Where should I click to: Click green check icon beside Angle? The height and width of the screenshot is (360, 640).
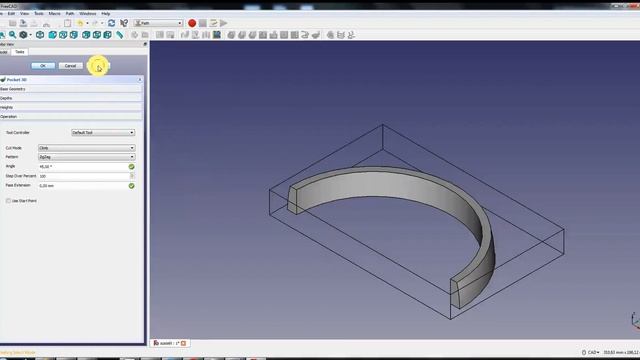tap(131, 167)
